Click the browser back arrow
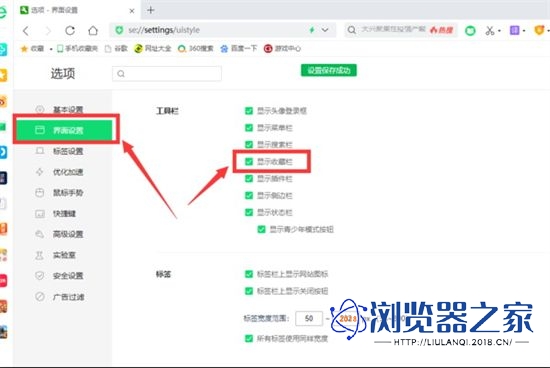The height and width of the screenshot is (368, 550). (x=26, y=31)
